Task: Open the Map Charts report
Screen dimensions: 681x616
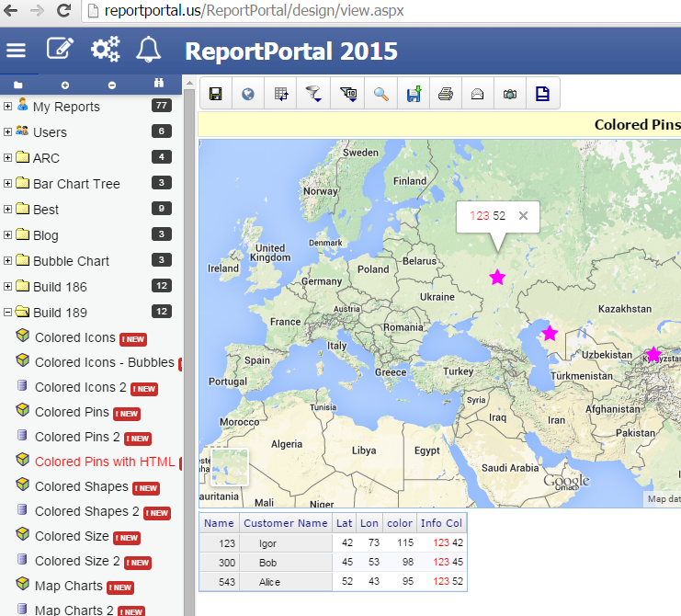Action: [69, 586]
